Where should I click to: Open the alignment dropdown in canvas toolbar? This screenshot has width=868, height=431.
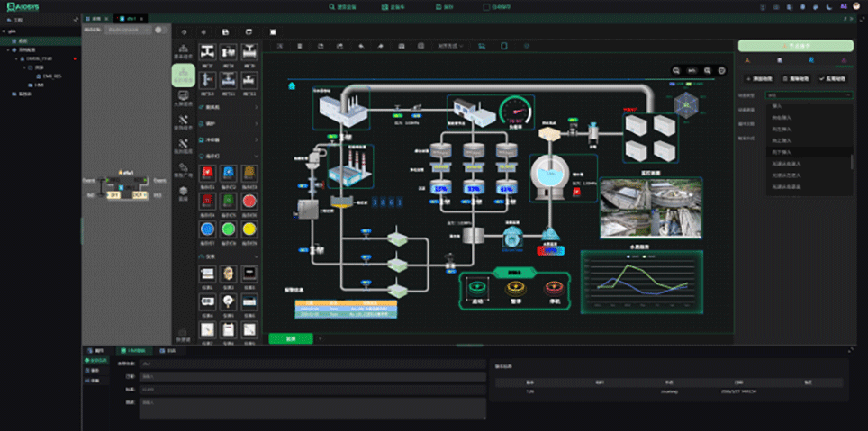pos(451,46)
